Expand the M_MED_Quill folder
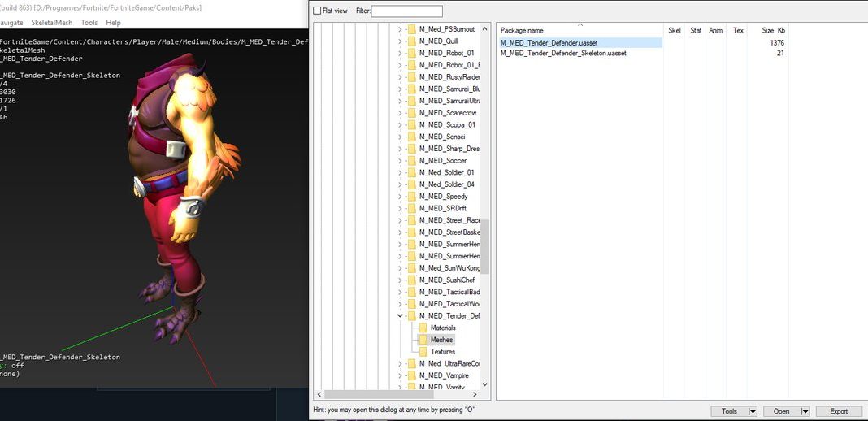This screenshot has width=868, height=421. [400, 41]
